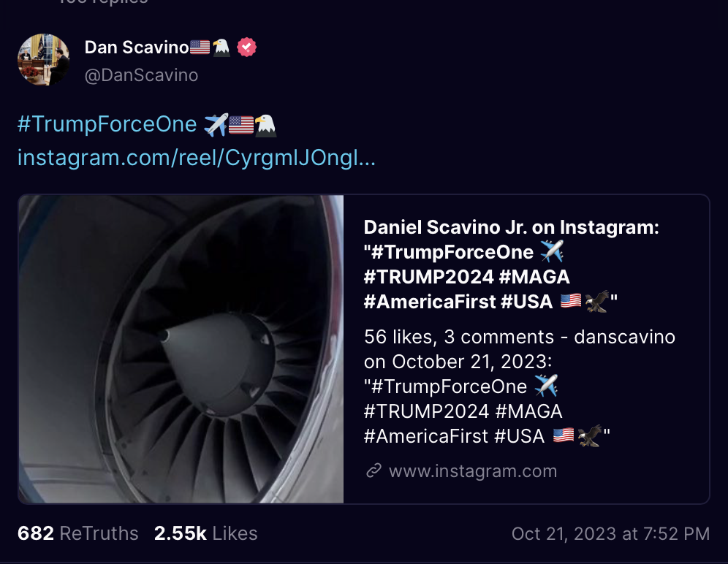Viewport: 728px width, 564px height.
Task: Click the red verified badge icon
Action: (247, 47)
